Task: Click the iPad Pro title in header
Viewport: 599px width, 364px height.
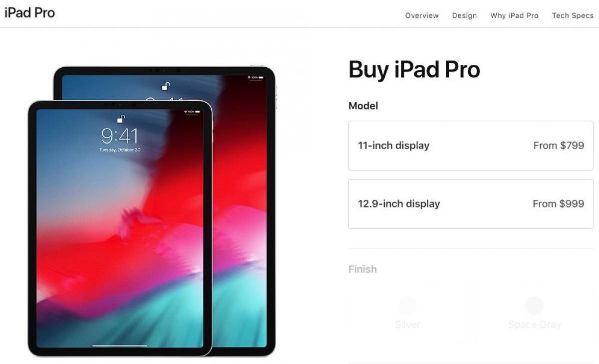Action: click(29, 13)
